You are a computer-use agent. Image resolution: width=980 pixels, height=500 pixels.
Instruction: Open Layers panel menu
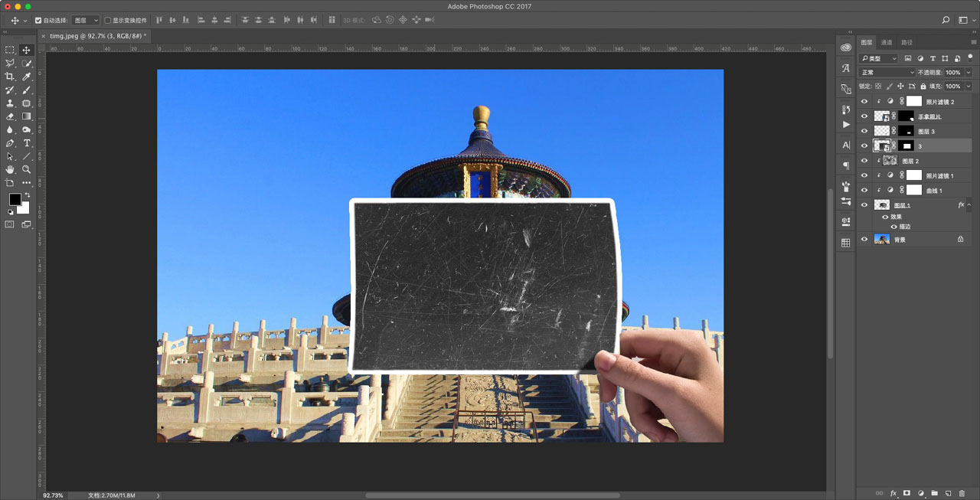[x=973, y=43]
